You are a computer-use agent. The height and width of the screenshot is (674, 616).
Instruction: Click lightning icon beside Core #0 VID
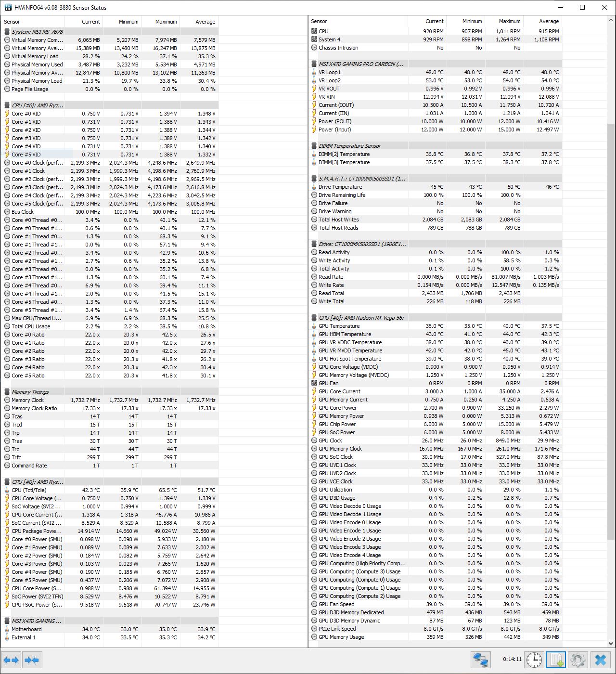click(7, 114)
